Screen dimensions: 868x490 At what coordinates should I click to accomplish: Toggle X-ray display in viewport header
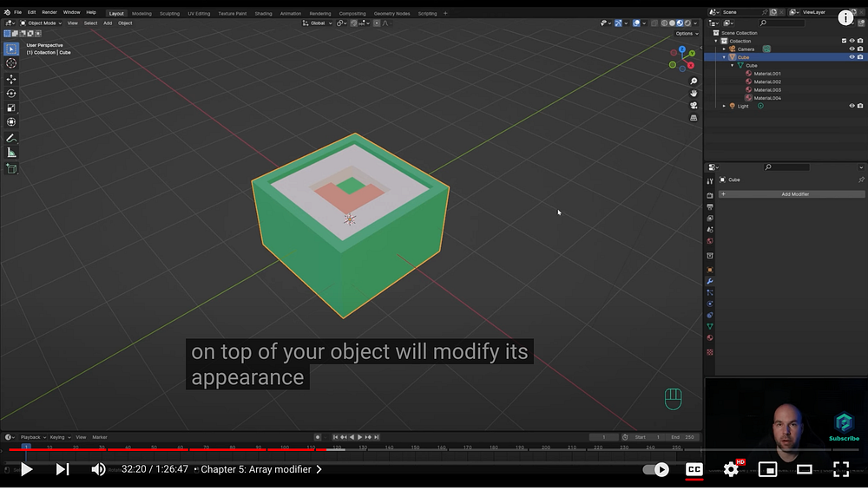(x=654, y=23)
